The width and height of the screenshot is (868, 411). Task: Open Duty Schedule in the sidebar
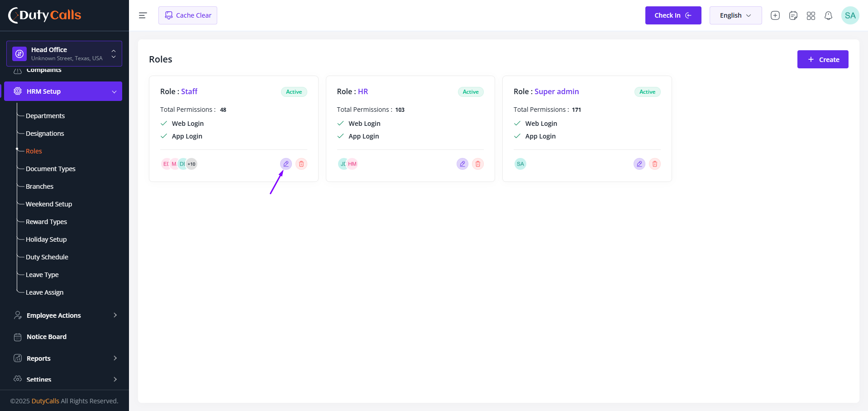(x=47, y=257)
